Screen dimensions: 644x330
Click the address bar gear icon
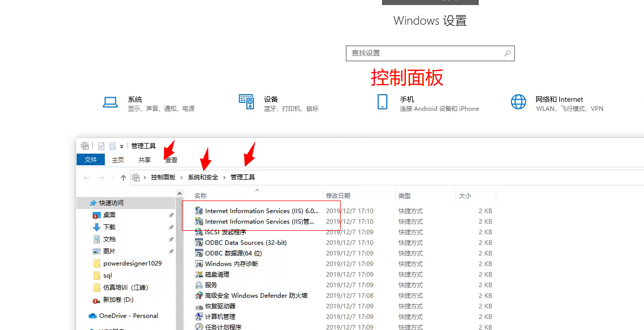coord(136,177)
